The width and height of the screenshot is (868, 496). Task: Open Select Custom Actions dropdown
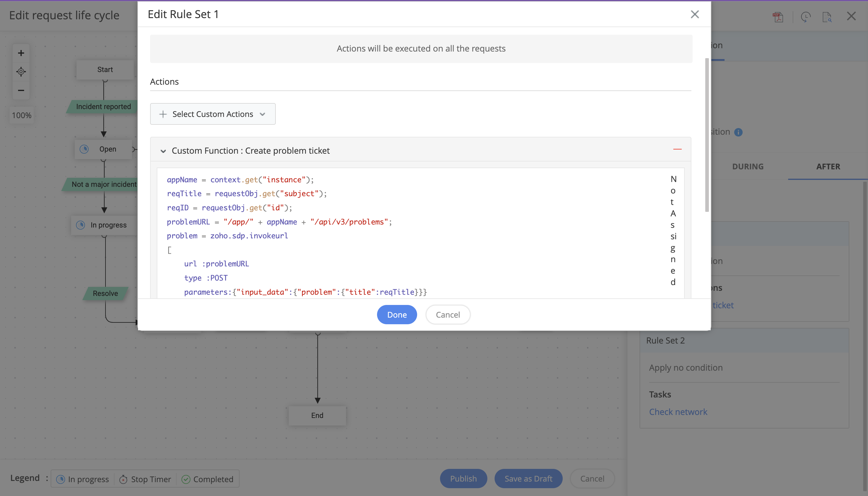click(212, 114)
